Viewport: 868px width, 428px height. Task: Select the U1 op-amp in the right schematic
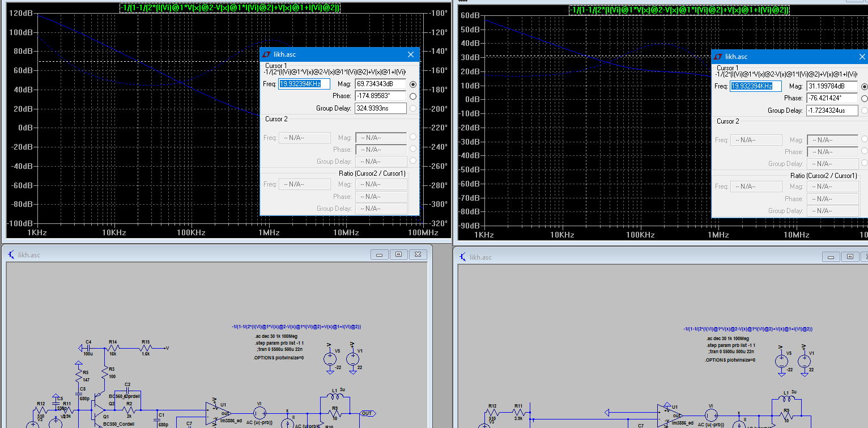tap(669, 416)
